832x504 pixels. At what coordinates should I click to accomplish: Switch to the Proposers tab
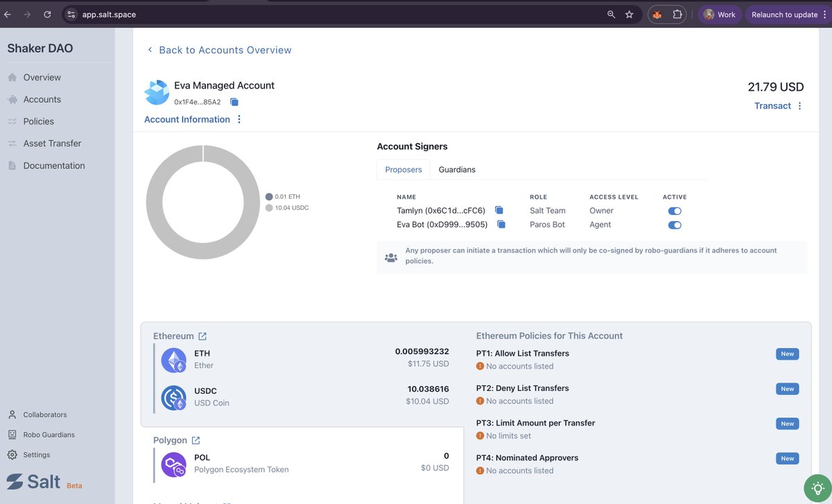404,169
